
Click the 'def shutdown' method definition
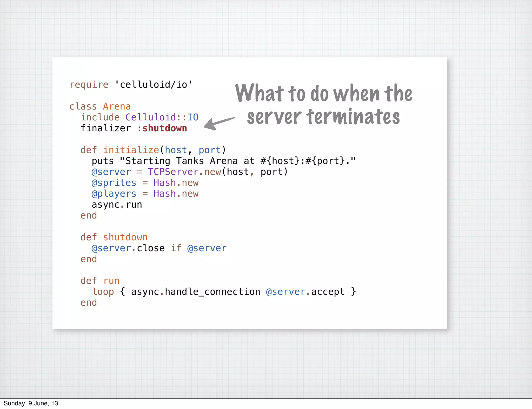[114, 237]
